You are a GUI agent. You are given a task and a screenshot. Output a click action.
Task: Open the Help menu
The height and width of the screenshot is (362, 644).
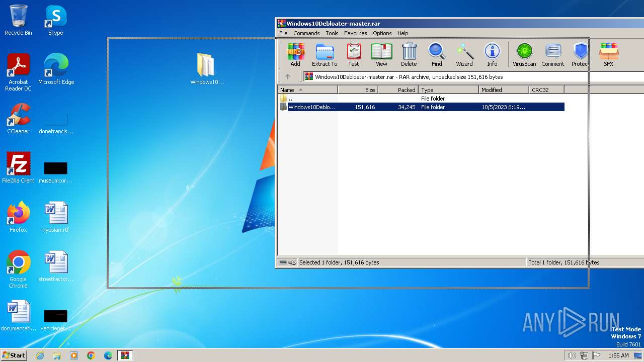click(x=403, y=33)
